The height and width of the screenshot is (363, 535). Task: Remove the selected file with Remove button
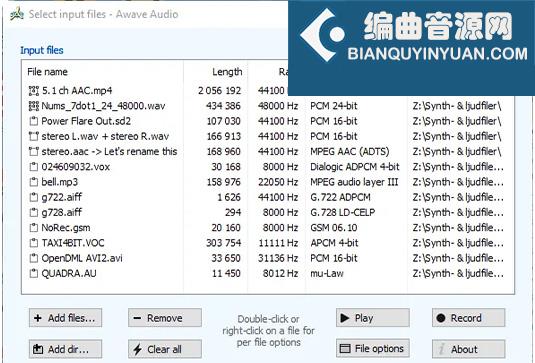pyautogui.click(x=165, y=318)
